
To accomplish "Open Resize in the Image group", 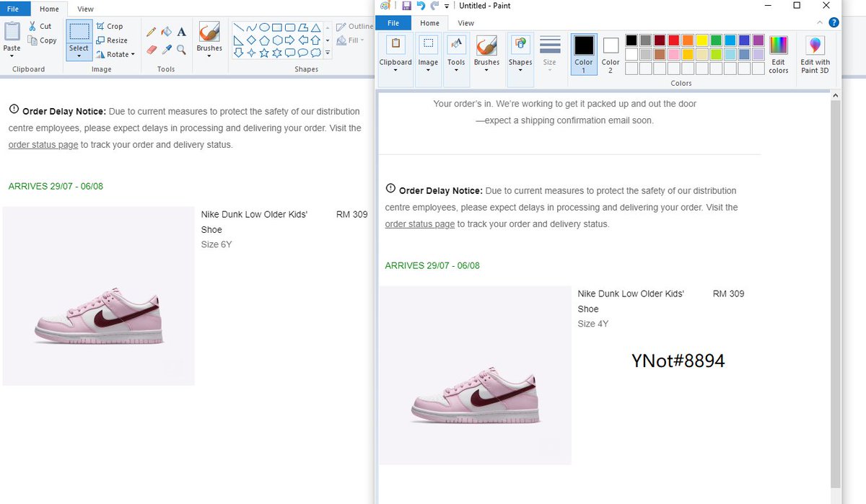I will coord(112,40).
